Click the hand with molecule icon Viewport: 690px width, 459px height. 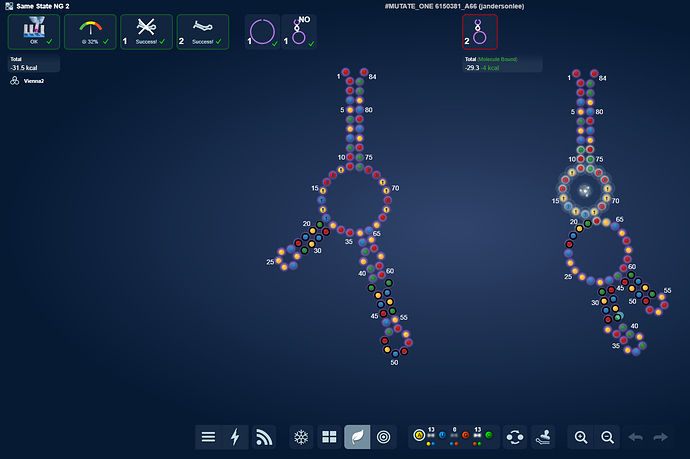pyautogui.click(x=544, y=437)
